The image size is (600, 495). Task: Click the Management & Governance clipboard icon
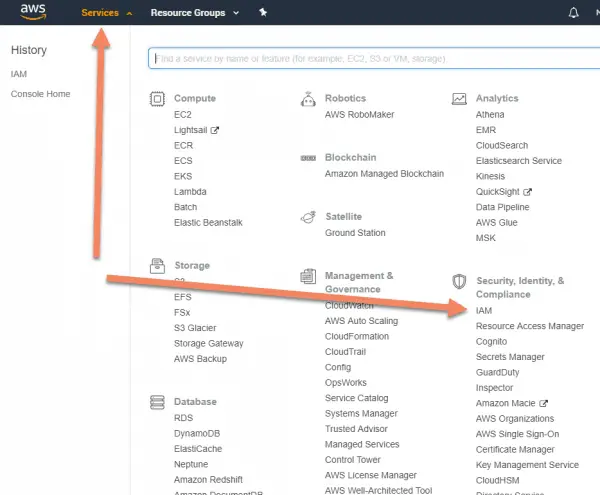(x=308, y=276)
